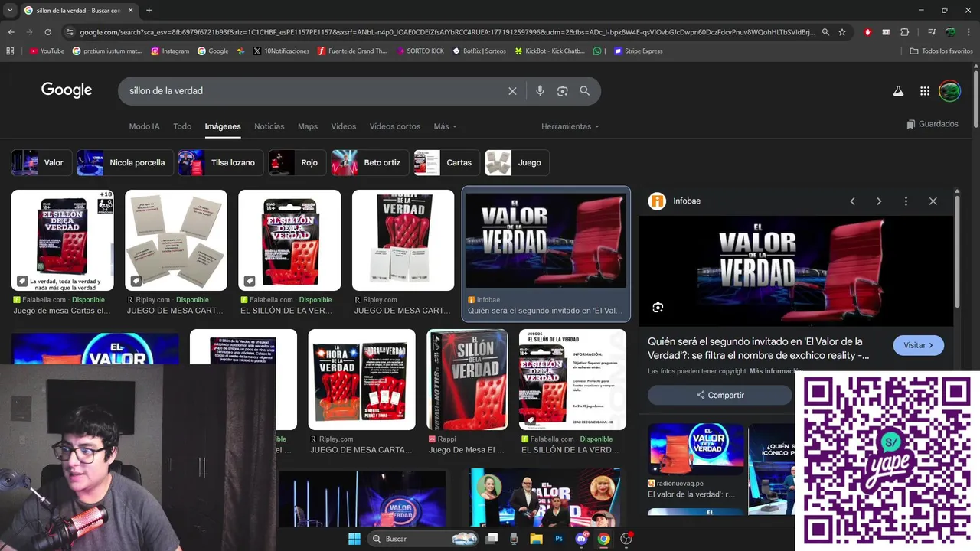
Task: Filter images by the Juego chip
Action: tap(517, 163)
